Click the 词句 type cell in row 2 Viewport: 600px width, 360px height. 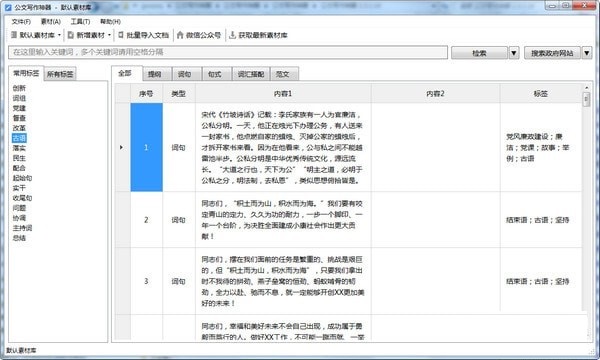click(179, 220)
